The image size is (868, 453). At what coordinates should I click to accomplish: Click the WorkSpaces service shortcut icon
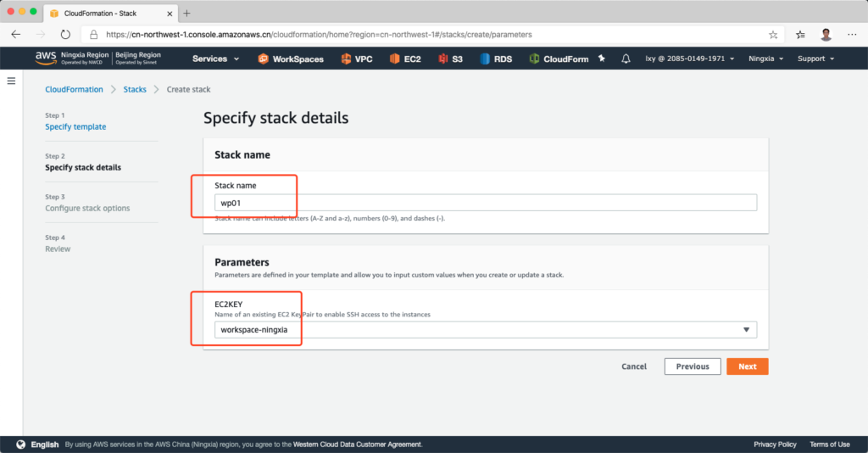pyautogui.click(x=264, y=59)
